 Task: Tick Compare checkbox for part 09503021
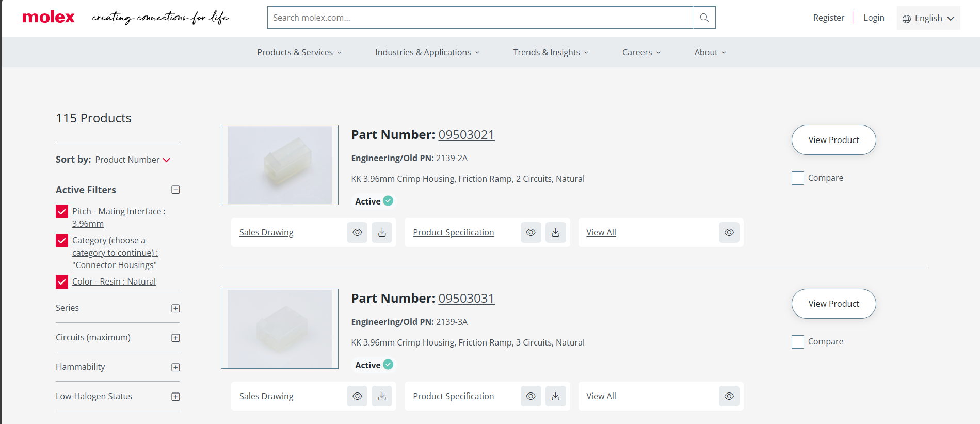pyautogui.click(x=798, y=178)
